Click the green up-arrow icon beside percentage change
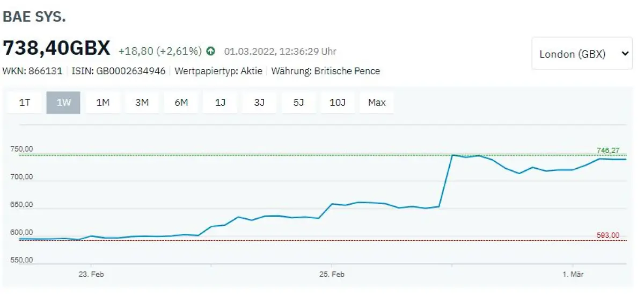 click(x=211, y=52)
